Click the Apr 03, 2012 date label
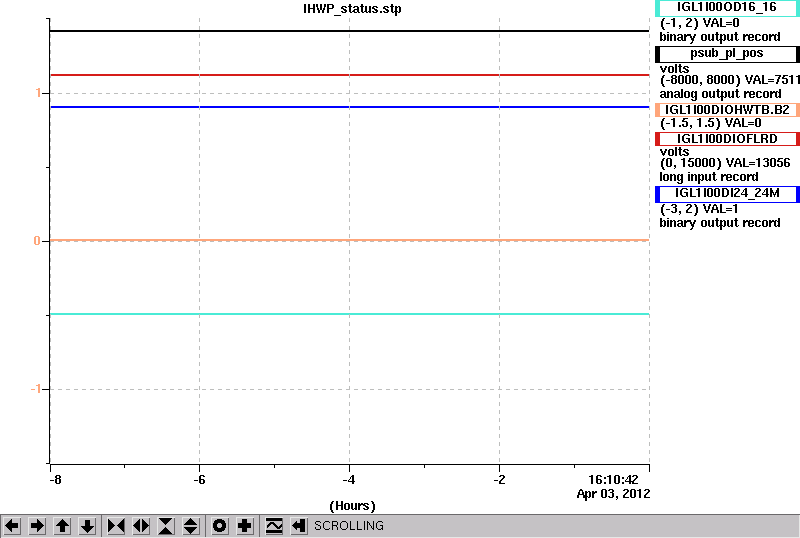Viewport: 800px width, 538px height. [613, 494]
